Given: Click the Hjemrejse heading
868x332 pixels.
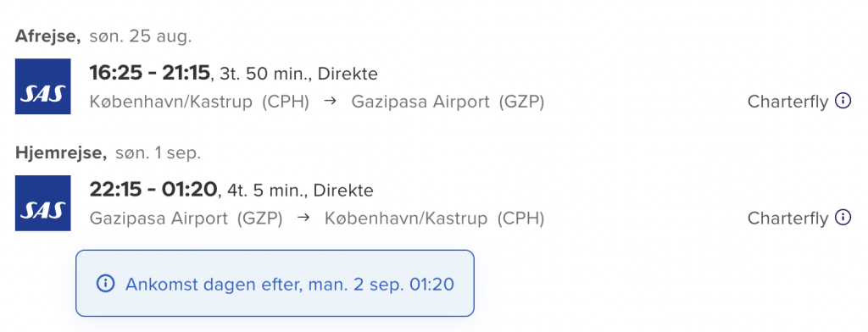Looking at the screenshot, I should coord(61,154).
